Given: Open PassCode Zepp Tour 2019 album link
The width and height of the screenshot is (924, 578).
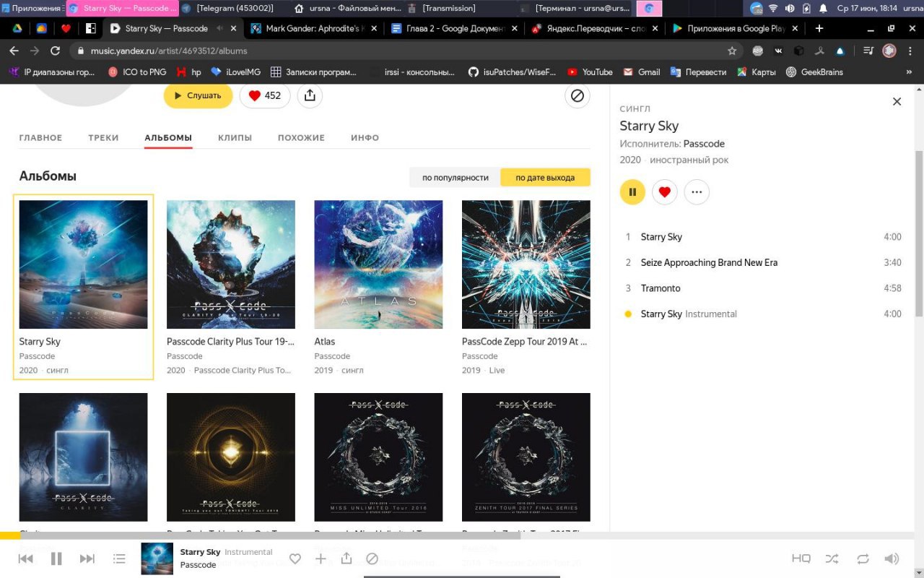Looking at the screenshot, I should 524,342.
